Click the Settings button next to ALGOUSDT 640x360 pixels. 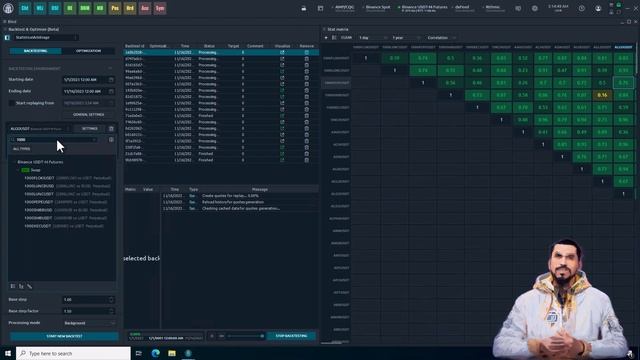(x=89, y=129)
